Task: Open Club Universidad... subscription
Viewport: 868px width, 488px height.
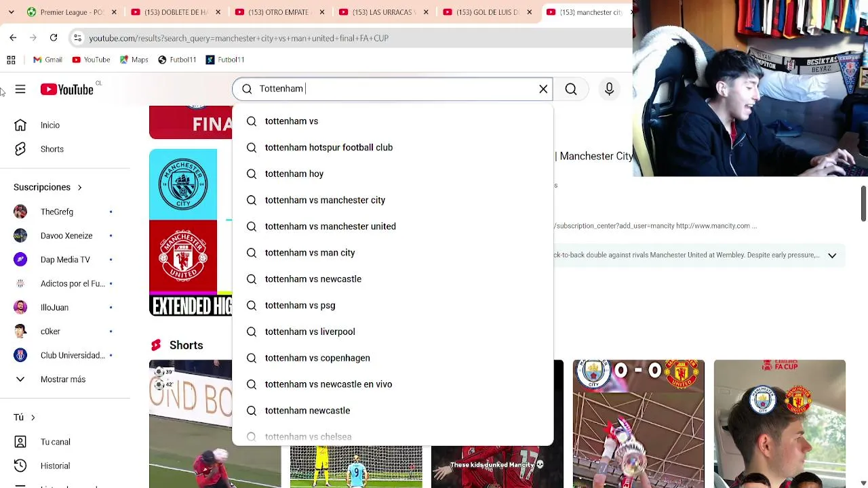Action: (x=66, y=355)
